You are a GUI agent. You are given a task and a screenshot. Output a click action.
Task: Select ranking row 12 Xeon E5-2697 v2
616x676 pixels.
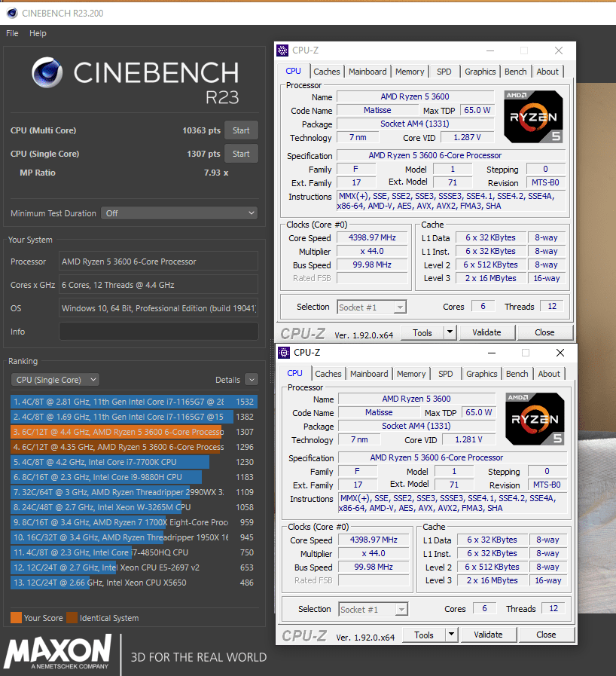click(x=134, y=567)
